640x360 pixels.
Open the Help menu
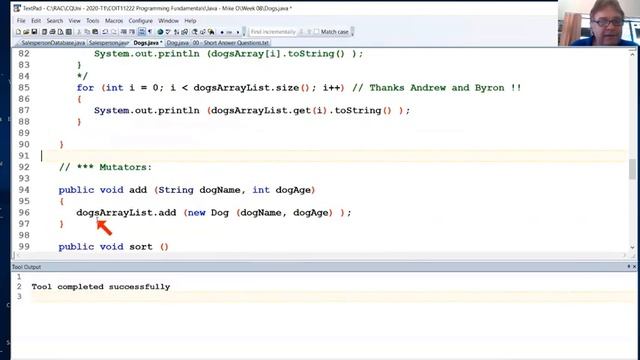tap(190, 20)
